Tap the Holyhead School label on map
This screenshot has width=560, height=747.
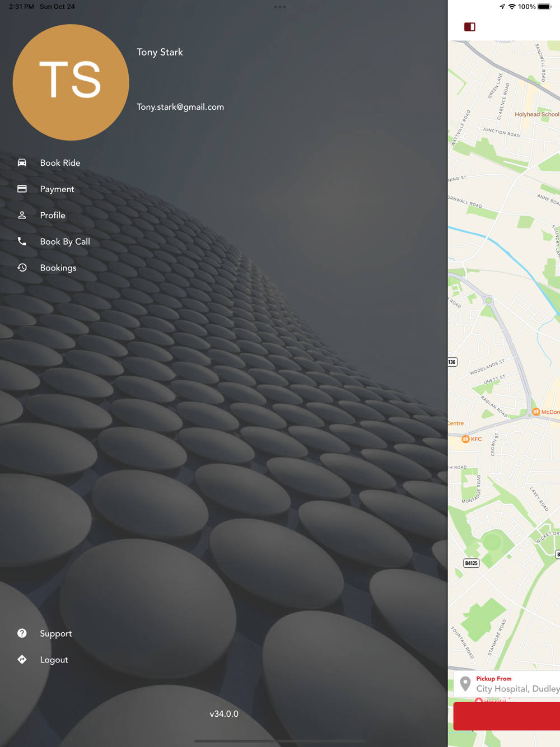pos(536,114)
